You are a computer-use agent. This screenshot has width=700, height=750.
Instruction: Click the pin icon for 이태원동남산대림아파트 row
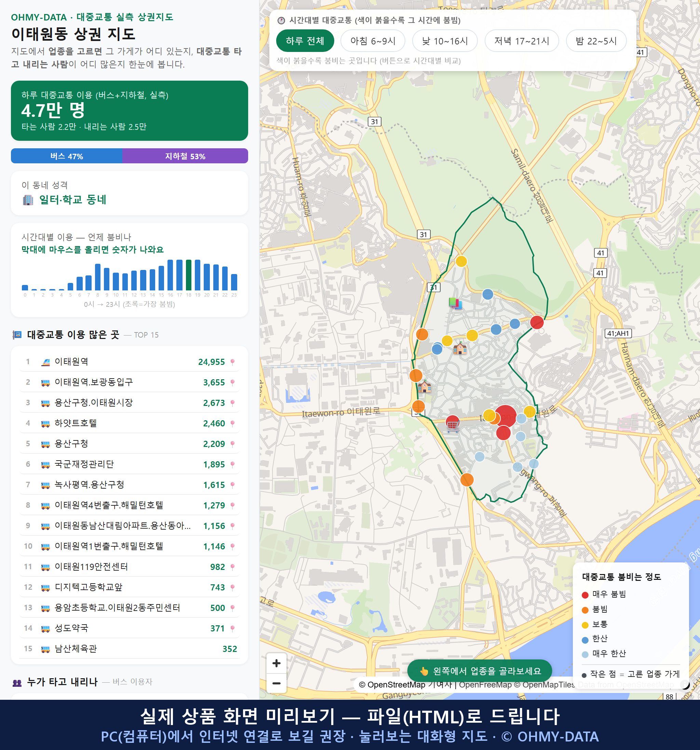[x=232, y=526]
